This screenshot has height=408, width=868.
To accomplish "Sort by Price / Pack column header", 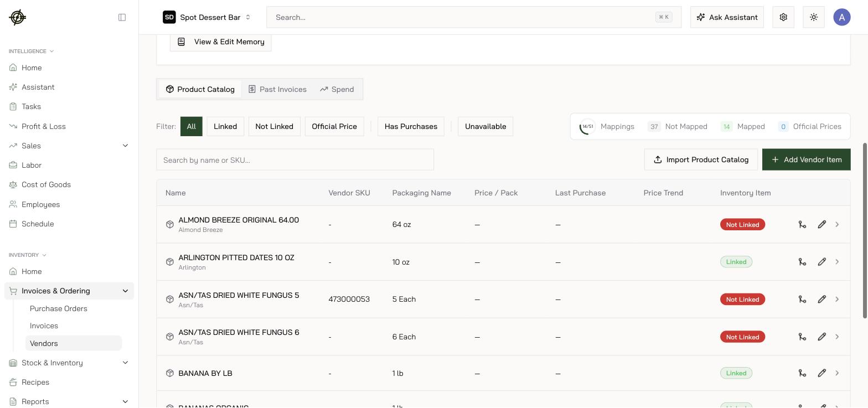I will click(x=496, y=193).
